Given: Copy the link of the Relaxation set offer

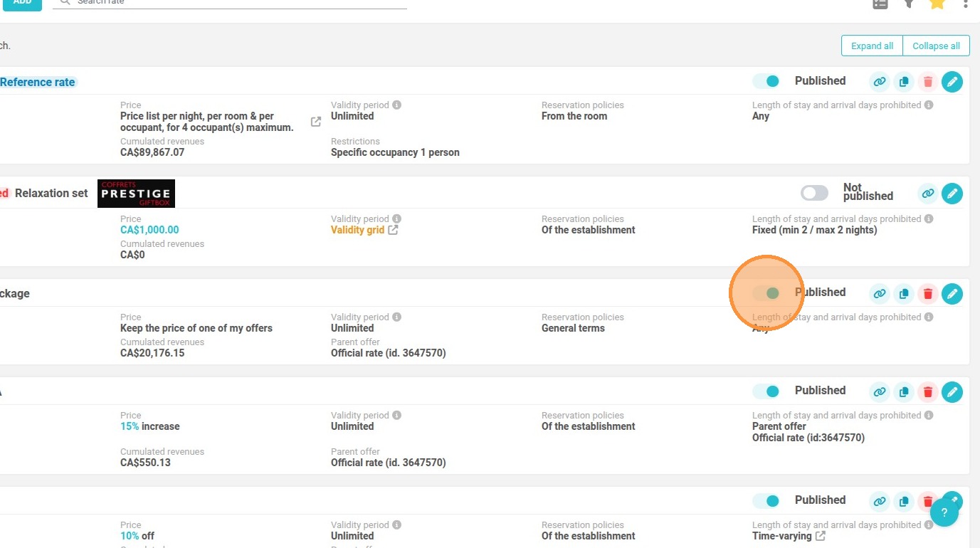Looking at the screenshot, I should click(927, 193).
